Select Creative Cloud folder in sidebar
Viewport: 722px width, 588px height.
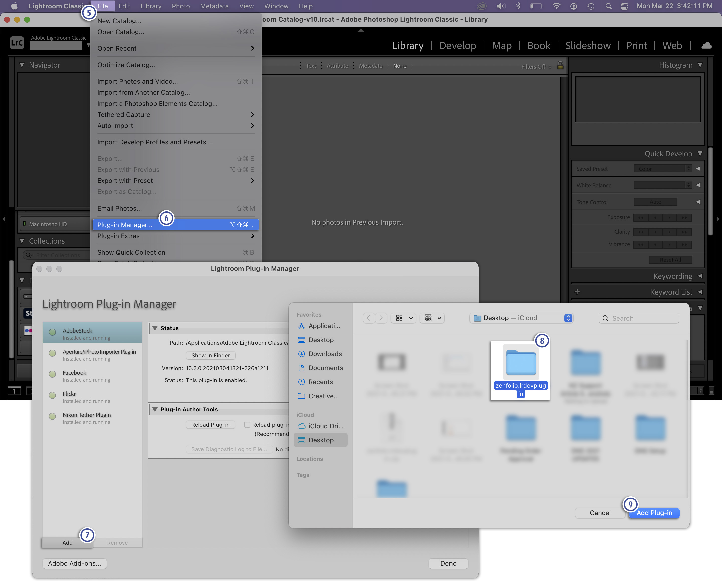(x=320, y=396)
